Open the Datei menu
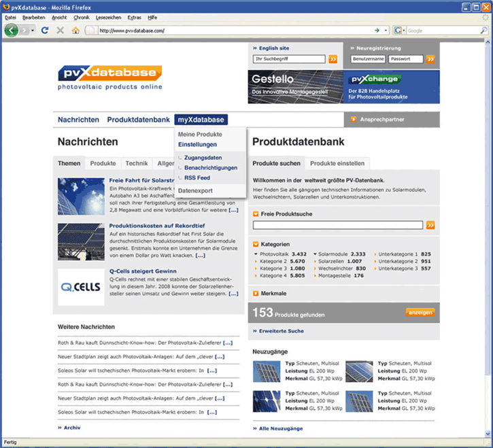 10,18
